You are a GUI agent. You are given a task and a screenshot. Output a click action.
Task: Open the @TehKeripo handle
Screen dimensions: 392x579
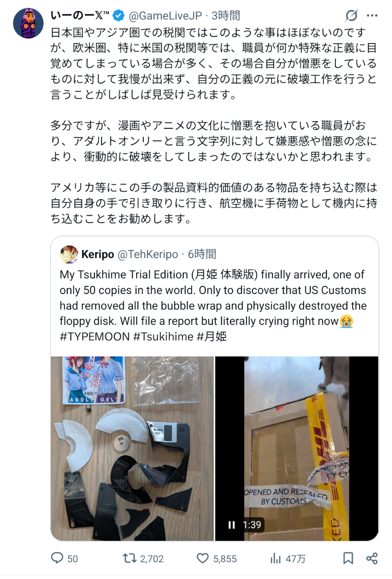tap(147, 254)
